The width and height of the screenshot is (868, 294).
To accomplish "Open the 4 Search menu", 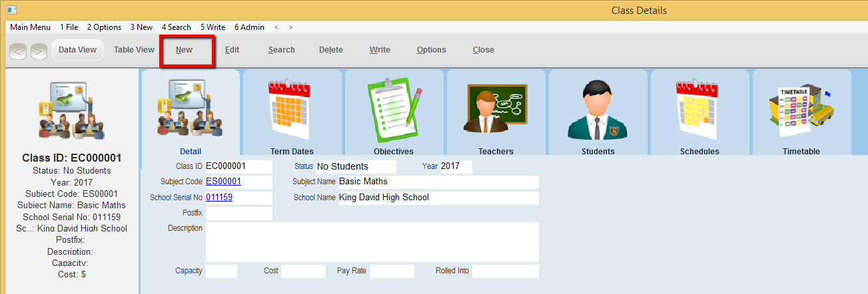I will click(x=176, y=27).
